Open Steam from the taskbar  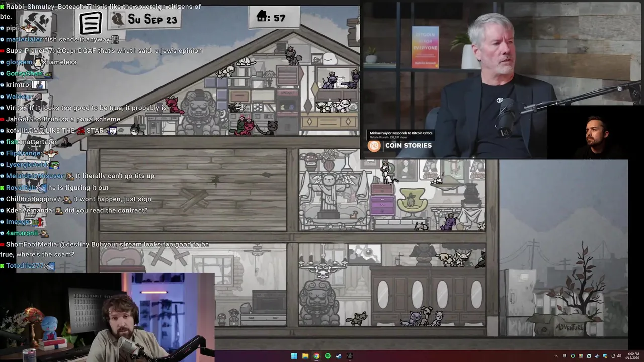(x=339, y=356)
